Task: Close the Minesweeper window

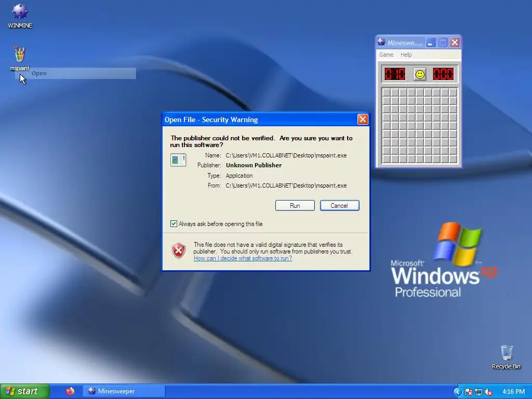Action: tap(455, 43)
